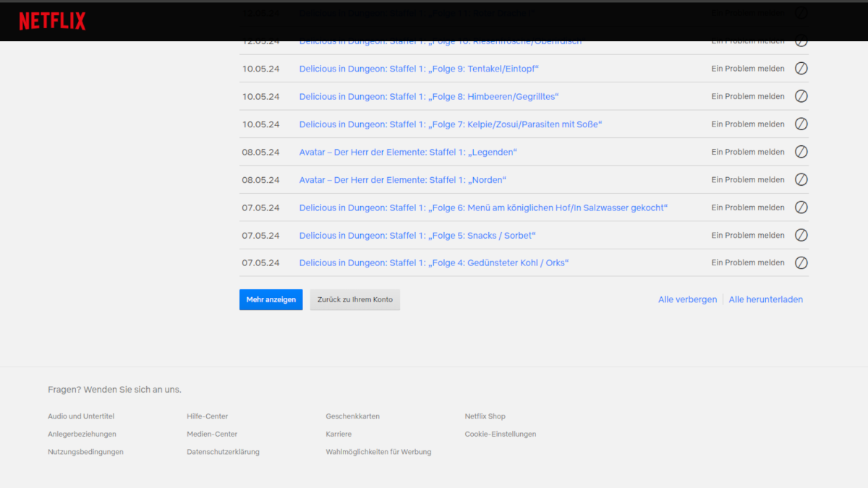868x488 pixels.
Task: Select Alle verbergen link
Action: point(687,299)
